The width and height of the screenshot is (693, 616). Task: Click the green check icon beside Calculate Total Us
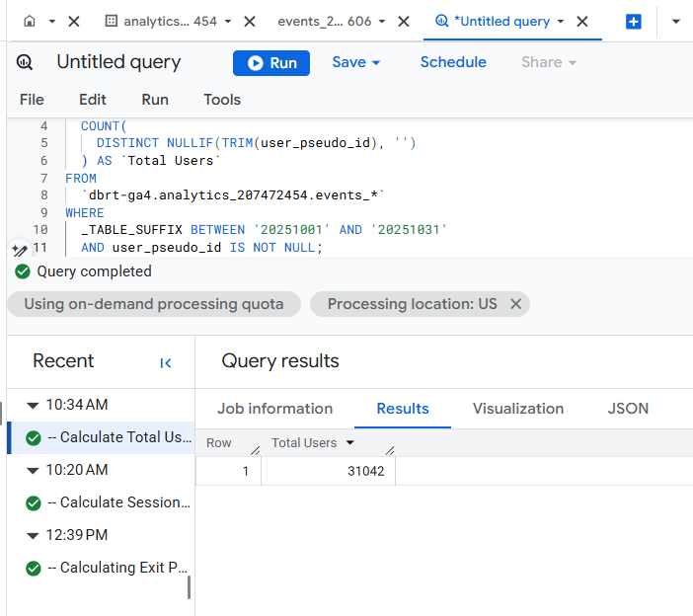(34, 438)
